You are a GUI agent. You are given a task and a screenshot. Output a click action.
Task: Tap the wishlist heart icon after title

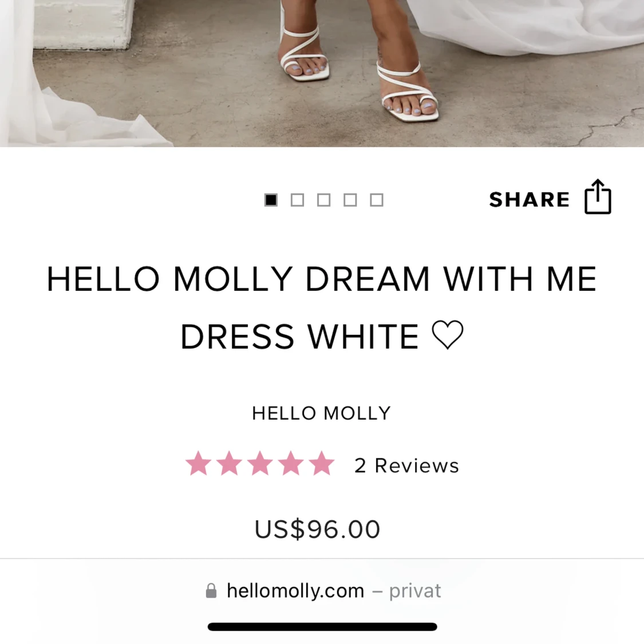pyautogui.click(x=447, y=335)
